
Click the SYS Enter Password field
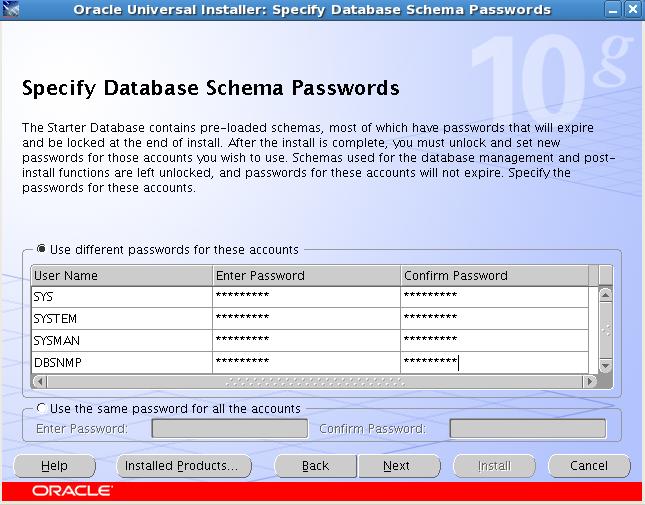305,296
